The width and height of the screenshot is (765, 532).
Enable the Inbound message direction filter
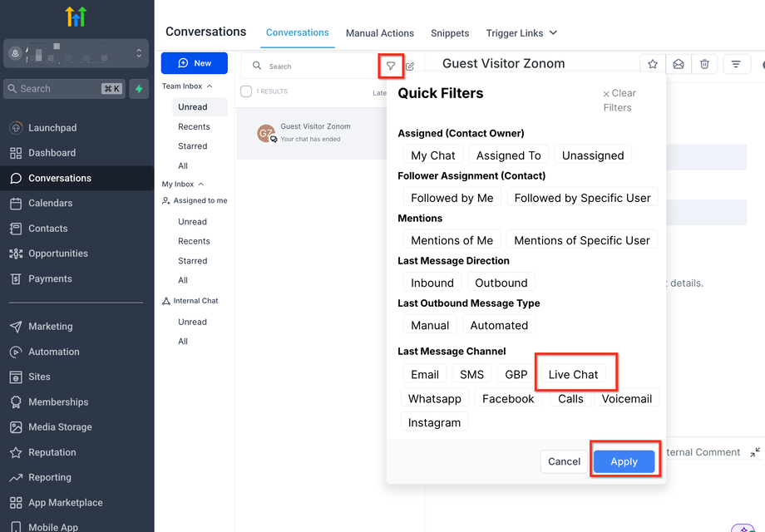click(432, 283)
